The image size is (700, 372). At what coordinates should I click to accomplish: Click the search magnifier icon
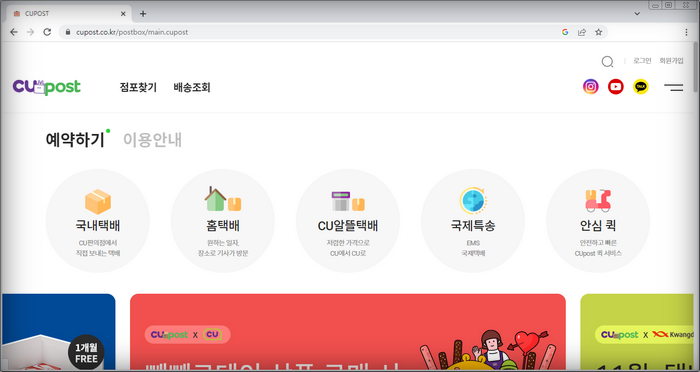[x=607, y=62]
